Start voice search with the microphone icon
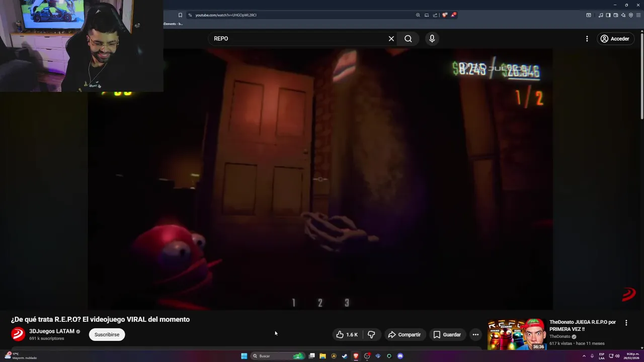The width and height of the screenshot is (644, 362). [x=432, y=39]
